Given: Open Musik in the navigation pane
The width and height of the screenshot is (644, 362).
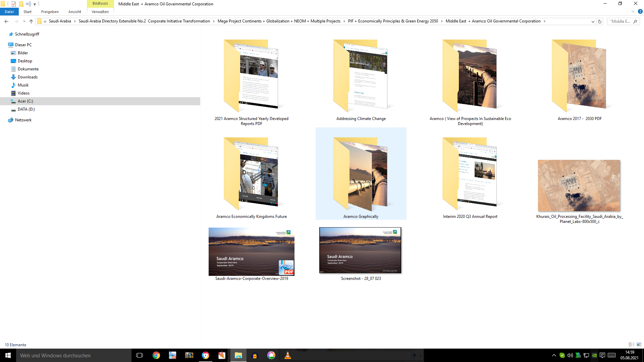Looking at the screenshot, I should coord(23,85).
